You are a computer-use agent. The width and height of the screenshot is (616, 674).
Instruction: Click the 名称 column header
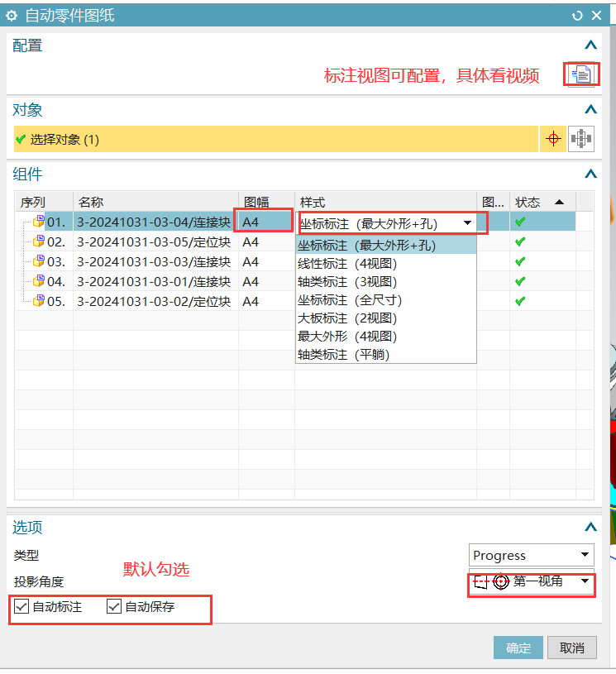point(155,202)
